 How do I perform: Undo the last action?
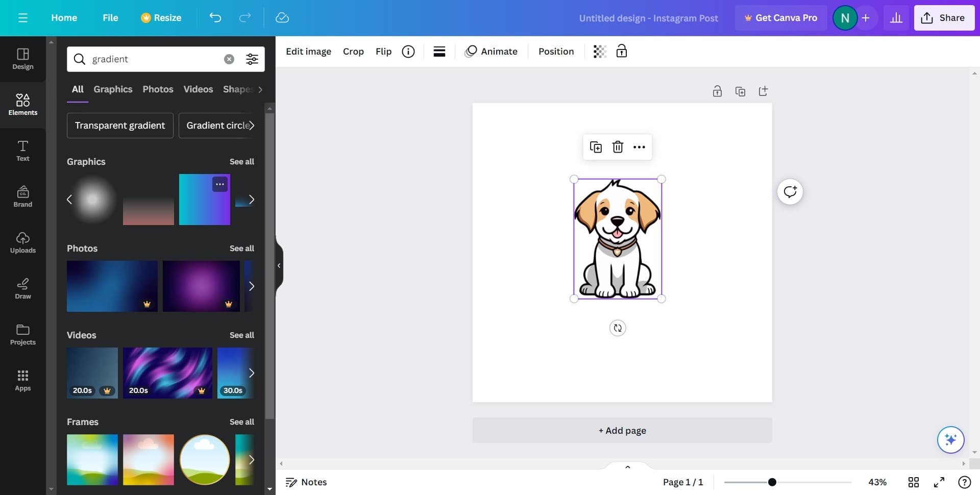(215, 18)
